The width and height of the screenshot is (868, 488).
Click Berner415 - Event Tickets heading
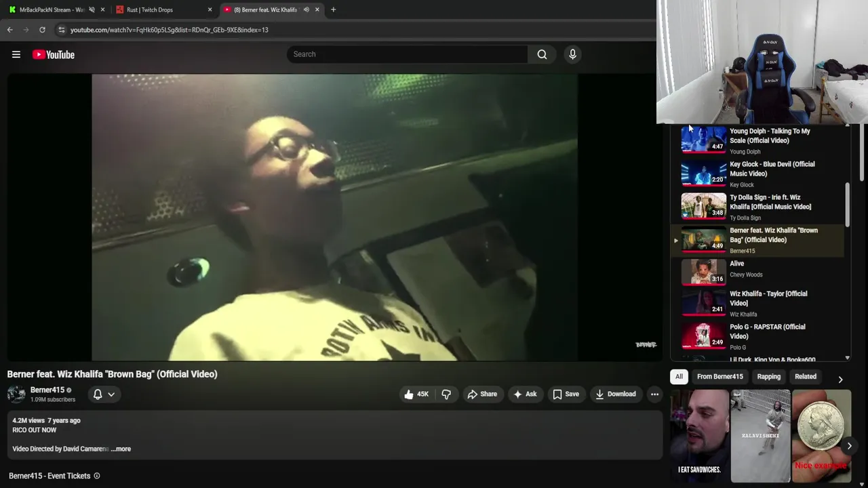[x=50, y=476]
